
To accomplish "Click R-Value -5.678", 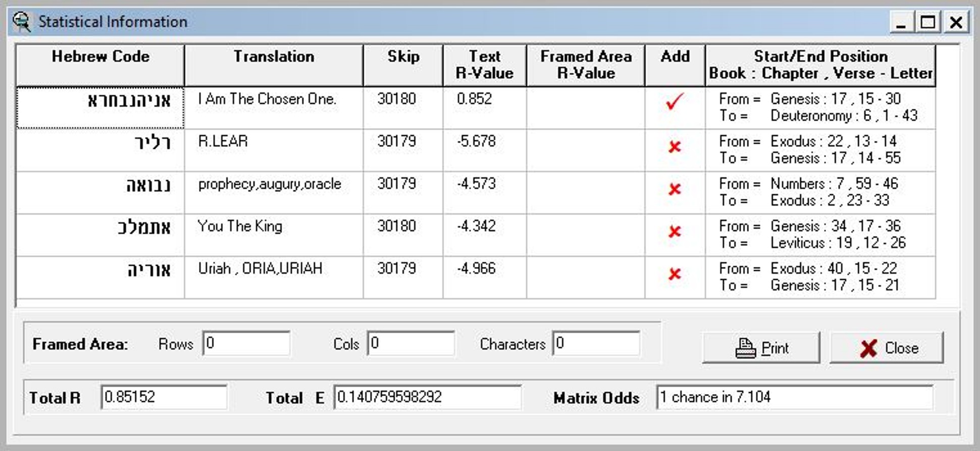I will (476, 141).
